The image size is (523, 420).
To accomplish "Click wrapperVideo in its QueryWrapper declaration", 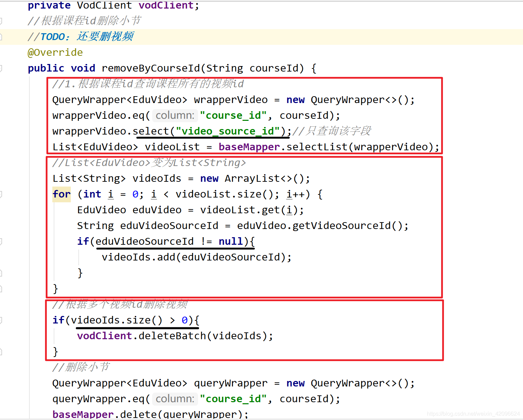I will click(x=231, y=100).
